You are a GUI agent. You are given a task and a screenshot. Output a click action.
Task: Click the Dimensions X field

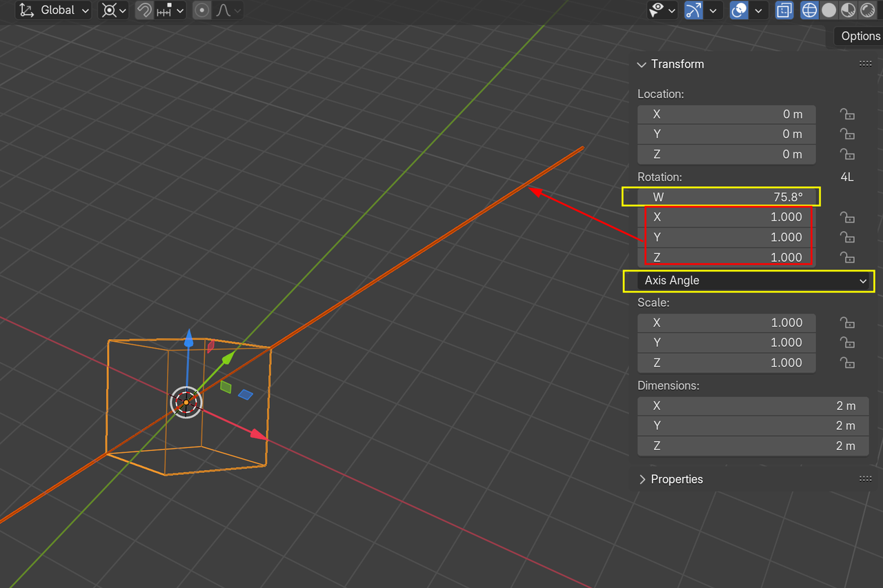(753, 406)
